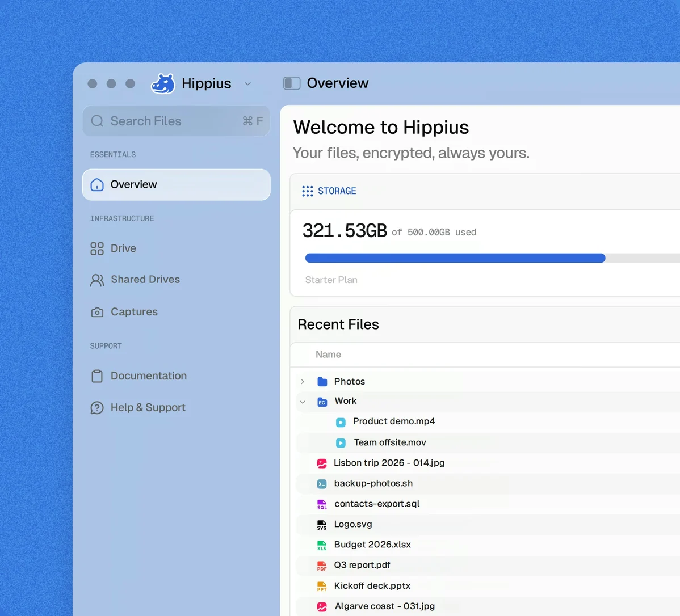This screenshot has width=680, height=616.
Task: Open Documentation in the sidebar
Action: [x=149, y=376]
